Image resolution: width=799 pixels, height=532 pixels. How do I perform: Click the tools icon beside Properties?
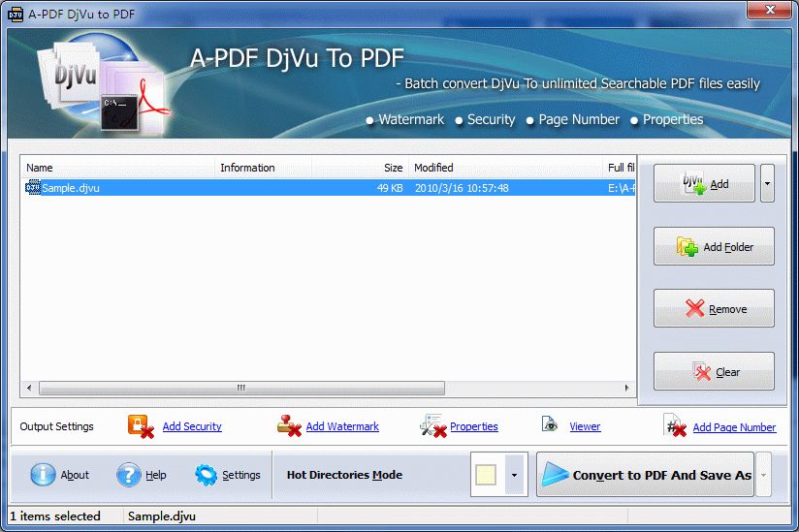tap(433, 426)
